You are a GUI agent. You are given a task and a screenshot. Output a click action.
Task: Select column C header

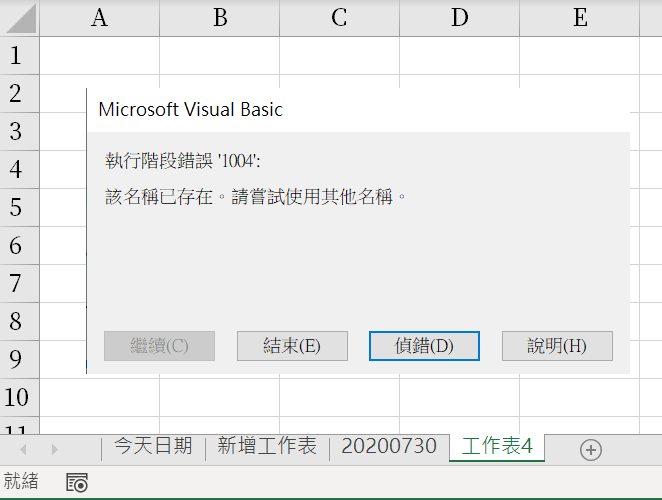coord(339,18)
